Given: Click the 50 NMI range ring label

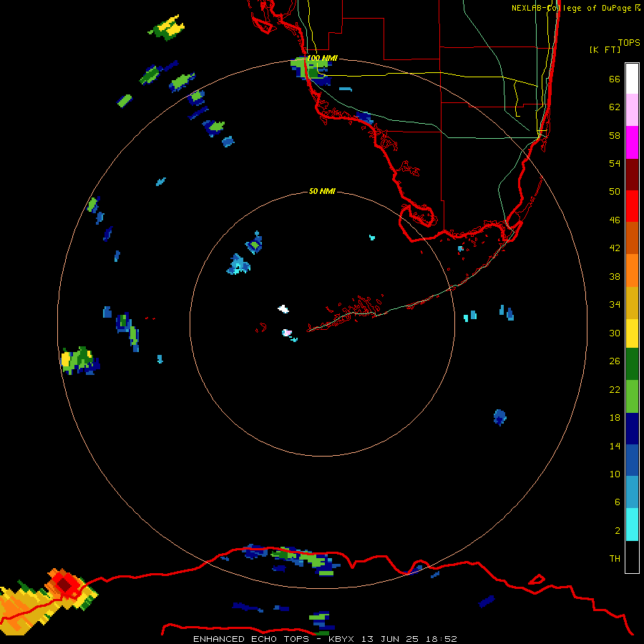Looking at the screenshot, I should point(321,191).
